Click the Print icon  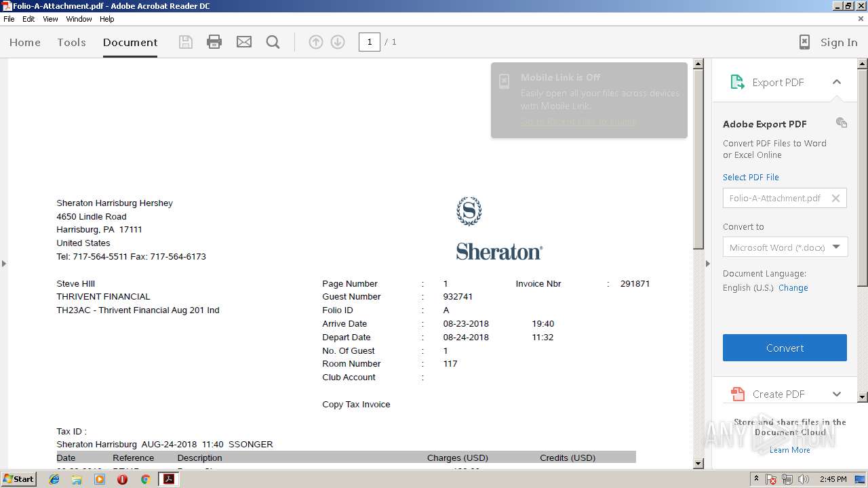click(214, 42)
